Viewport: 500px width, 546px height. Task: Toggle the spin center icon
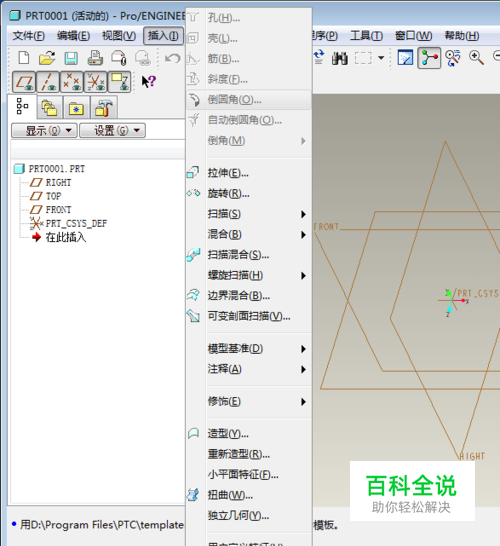(x=429, y=58)
